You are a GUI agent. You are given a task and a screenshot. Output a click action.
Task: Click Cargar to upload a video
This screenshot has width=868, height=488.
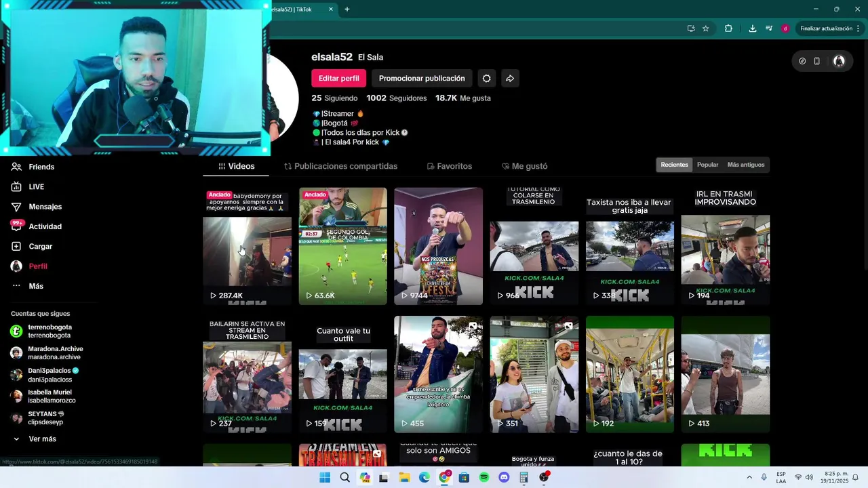tap(31, 246)
